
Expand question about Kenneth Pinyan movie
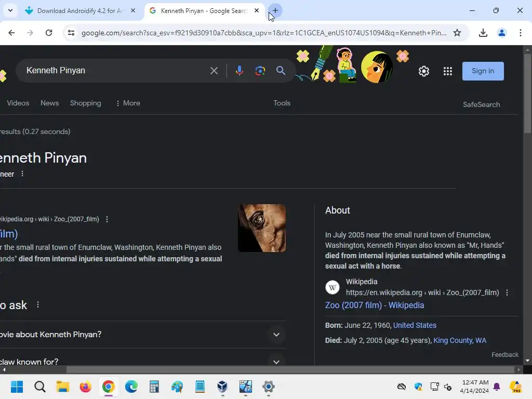276,335
